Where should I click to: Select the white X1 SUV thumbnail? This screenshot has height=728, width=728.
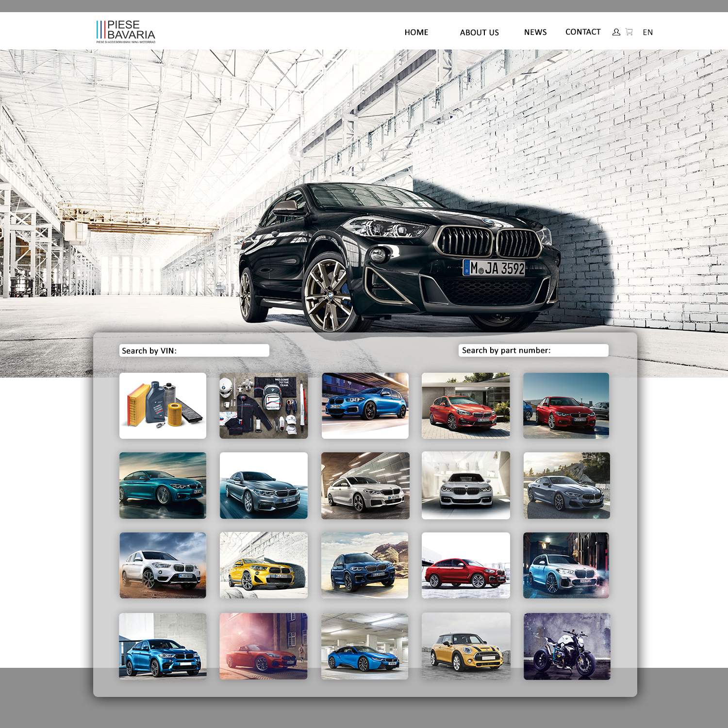(x=163, y=565)
